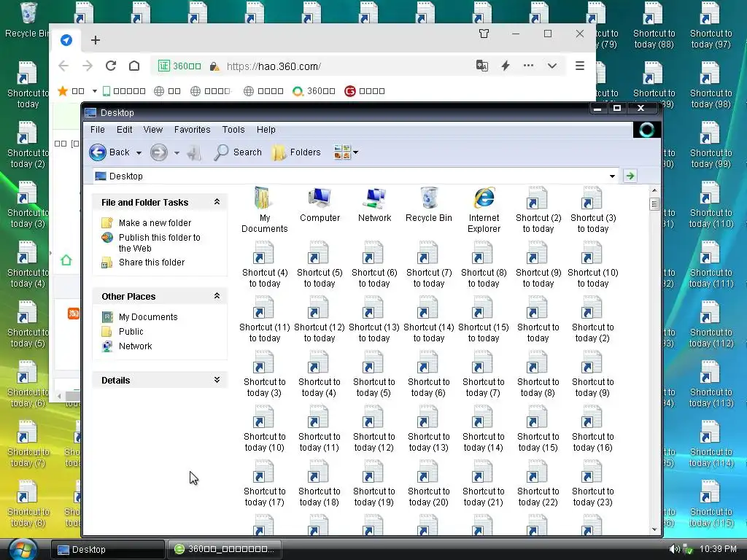Select Recycle Bin icon inside Desktop window
Viewport: 747px width, 560px height.
(x=429, y=205)
